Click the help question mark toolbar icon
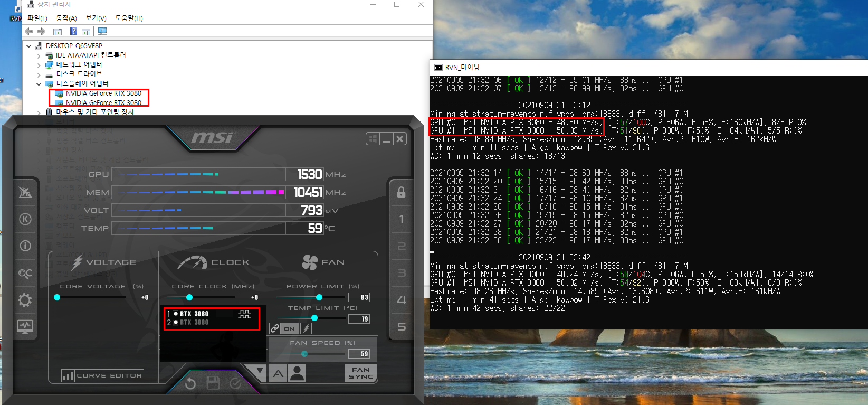 pos(74,32)
